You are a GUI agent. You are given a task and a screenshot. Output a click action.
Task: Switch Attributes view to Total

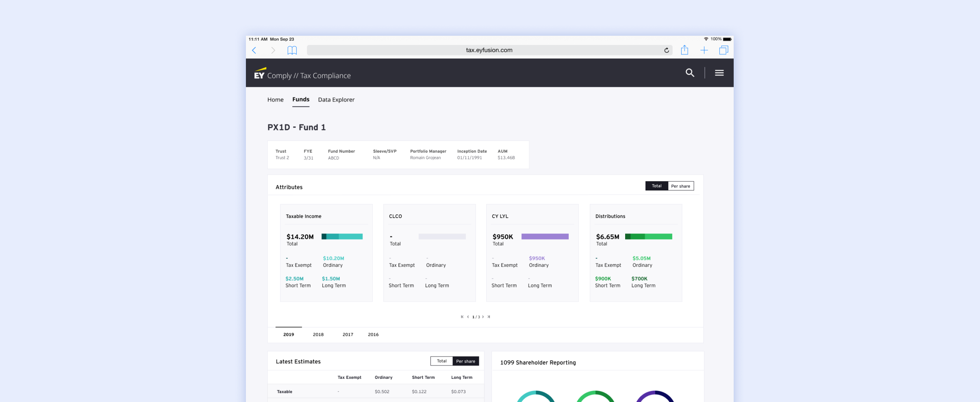click(656, 186)
